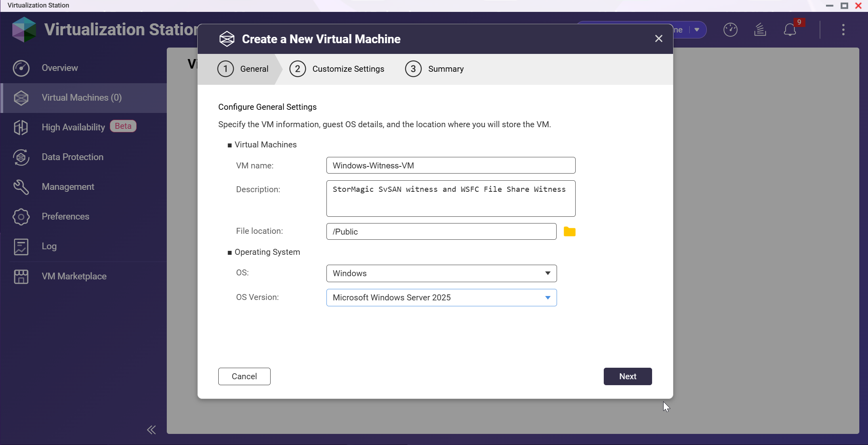Click the Preferences gear icon
The image size is (868, 445).
point(21,217)
